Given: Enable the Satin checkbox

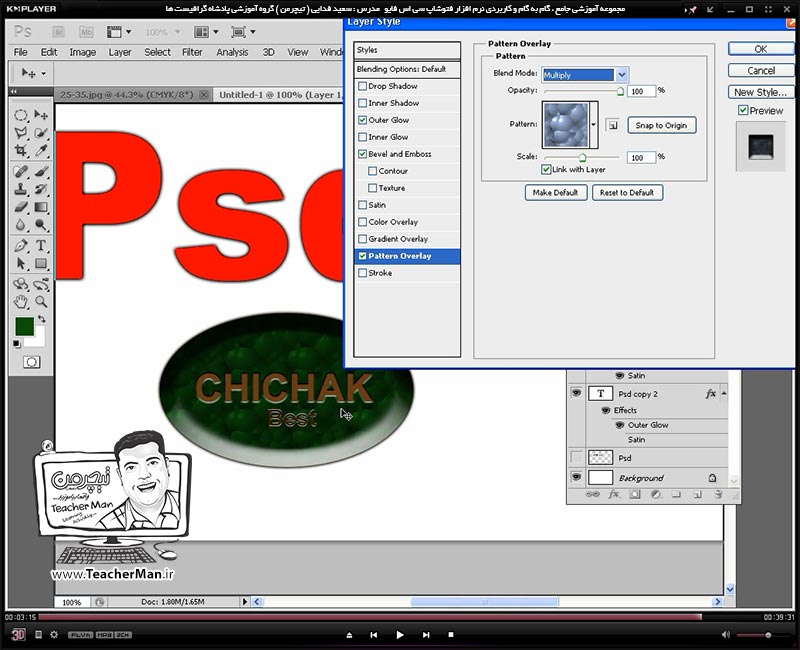Looking at the screenshot, I should pos(362,205).
